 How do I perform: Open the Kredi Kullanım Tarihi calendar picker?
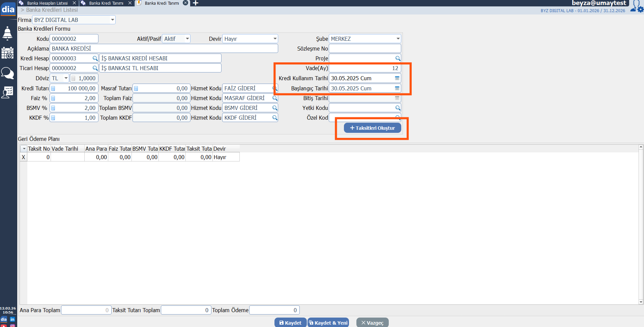397,78
